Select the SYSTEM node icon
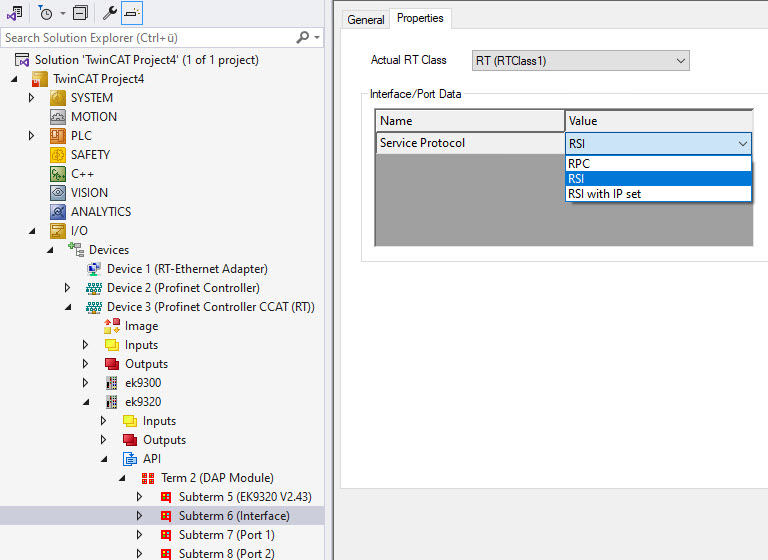This screenshot has height=560, width=768. coord(58,98)
